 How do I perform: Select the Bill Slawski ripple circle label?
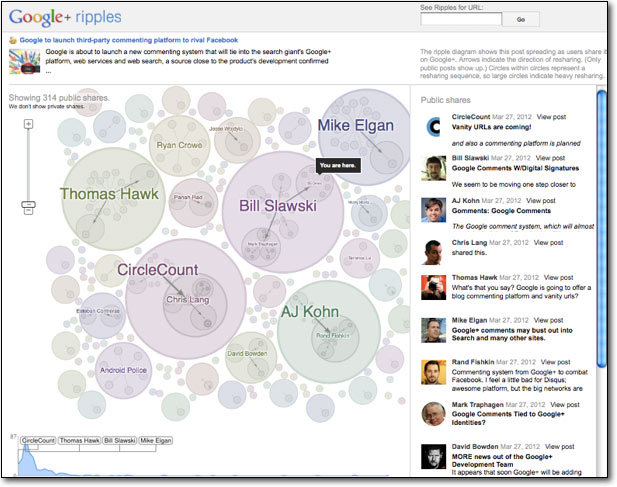pyautogui.click(x=278, y=206)
